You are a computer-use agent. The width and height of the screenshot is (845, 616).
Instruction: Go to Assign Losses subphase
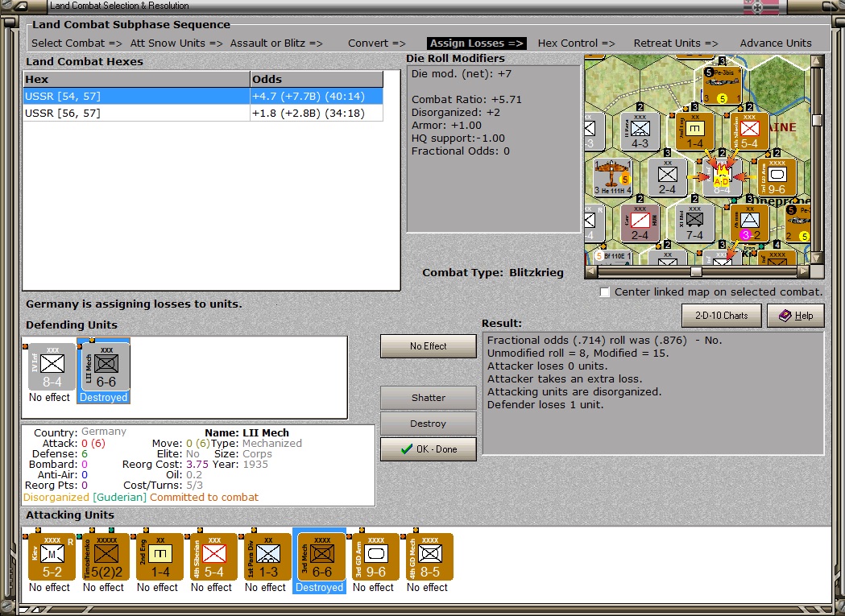click(x=476, y=43)
